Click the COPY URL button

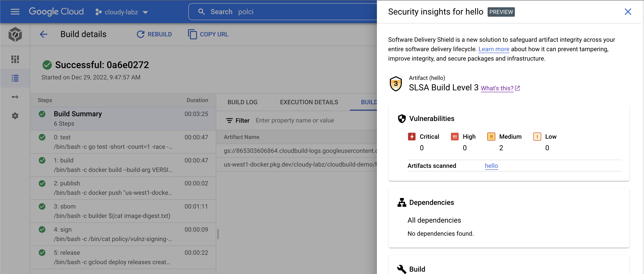point(208,34)
